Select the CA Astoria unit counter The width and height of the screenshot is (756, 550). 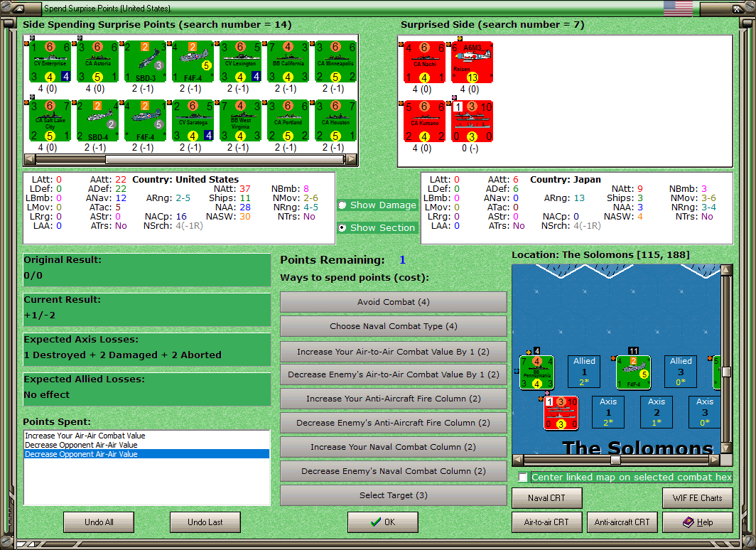[x=98, y=62]
